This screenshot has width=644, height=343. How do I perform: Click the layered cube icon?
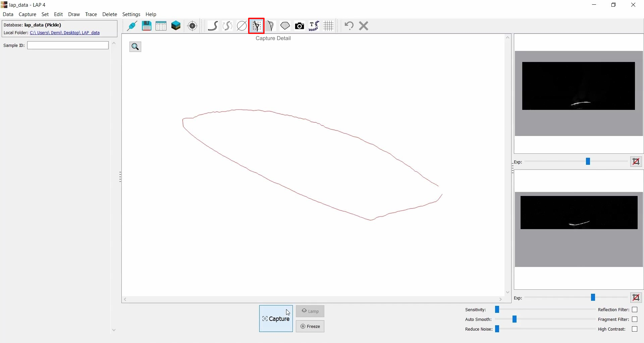pos(176,26)
